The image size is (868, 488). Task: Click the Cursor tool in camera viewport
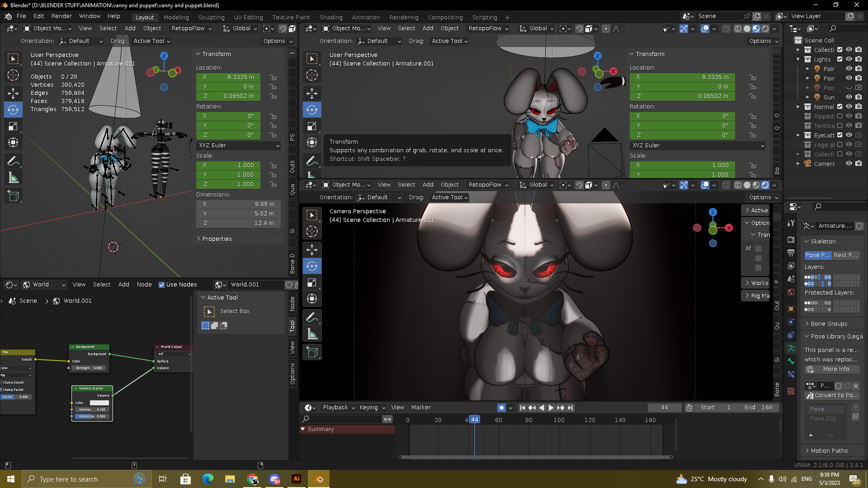(312, 232)
